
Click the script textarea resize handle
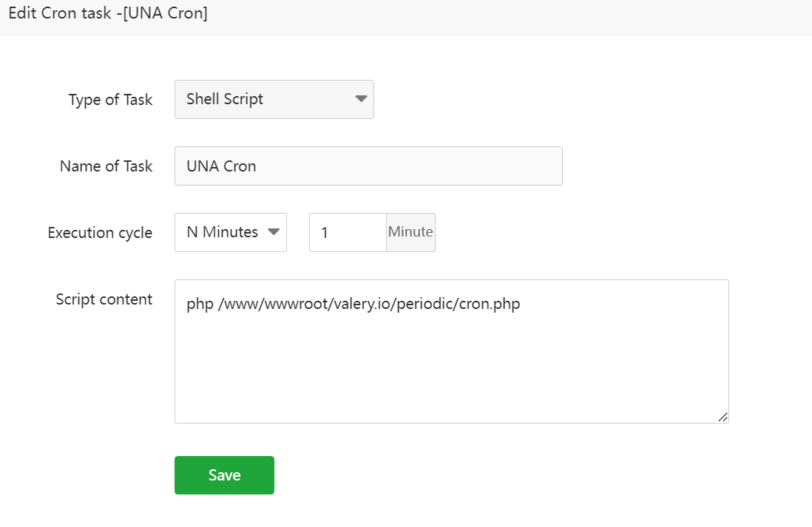click(723, 417)
